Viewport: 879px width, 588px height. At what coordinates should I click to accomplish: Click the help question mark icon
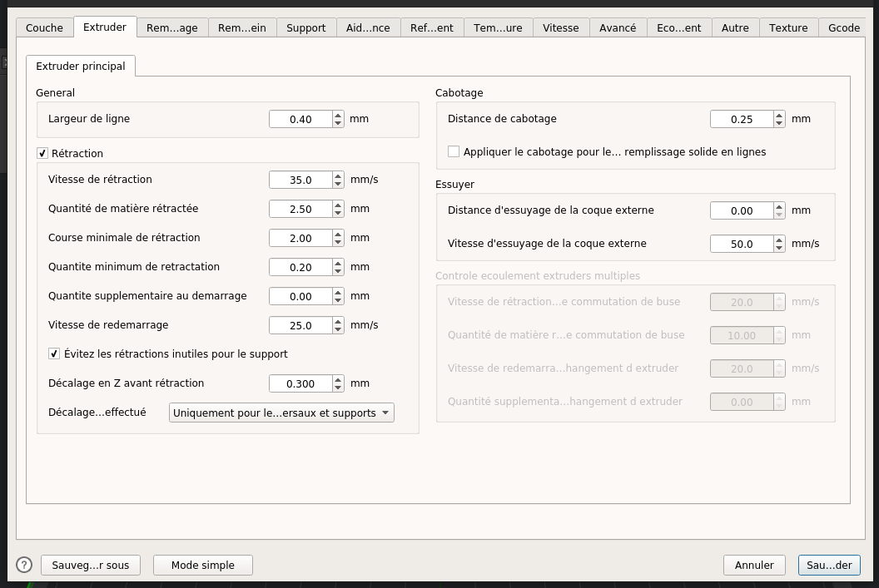[24, 565]
